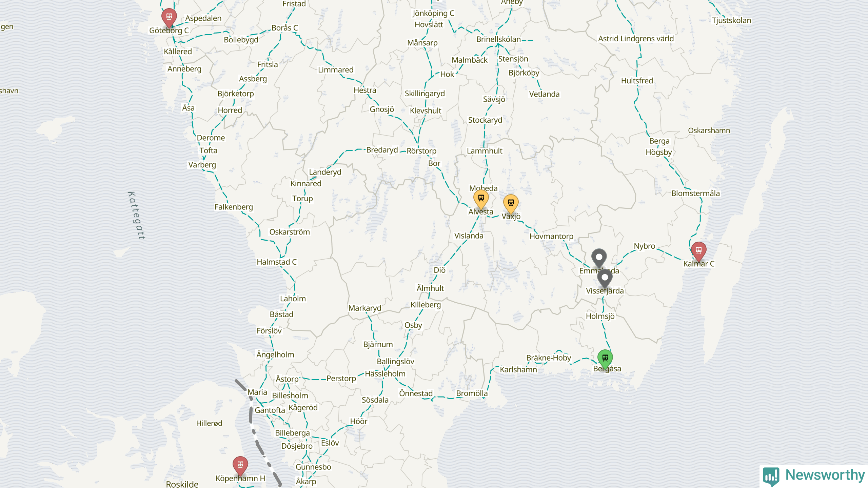The width and height of the screenshot is (868, 488).
Task: Click the Hultsfred station label
Action: click(637, 81)
